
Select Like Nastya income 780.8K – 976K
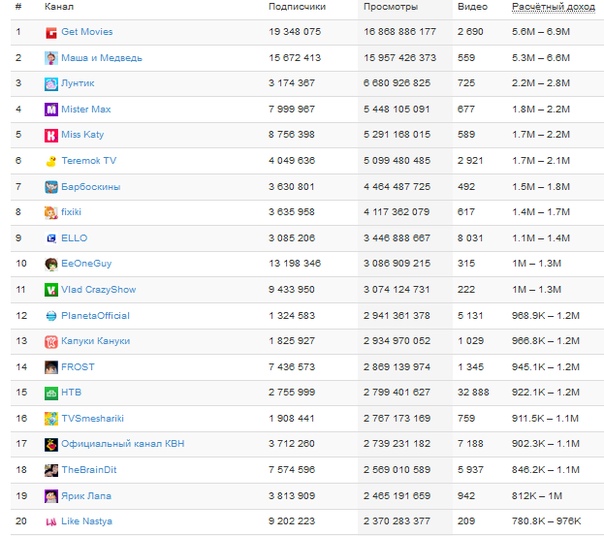(546, 521)
